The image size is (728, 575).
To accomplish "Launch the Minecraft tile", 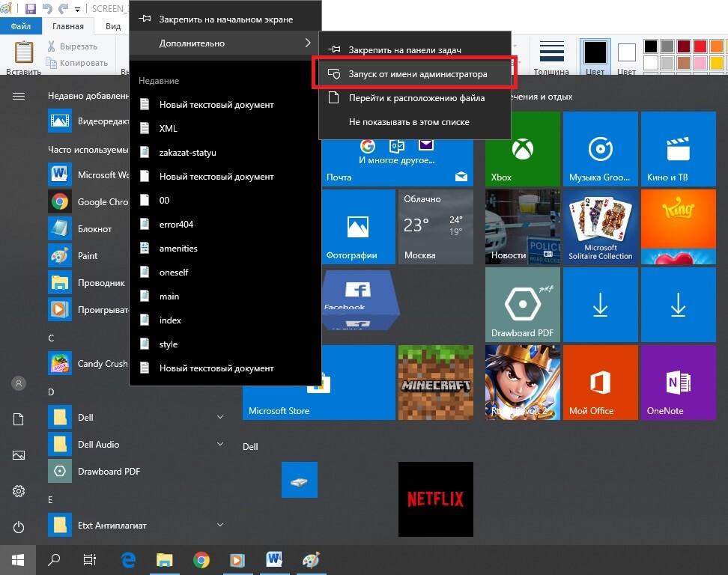I will click(435, 383).
